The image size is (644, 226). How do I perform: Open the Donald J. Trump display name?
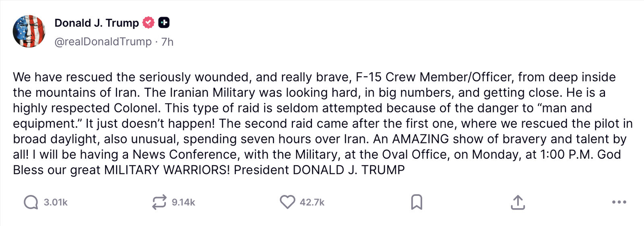(x=97, y=23)
